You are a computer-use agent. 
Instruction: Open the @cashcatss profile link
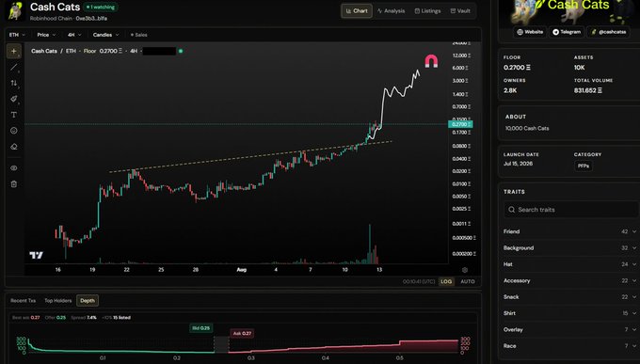[608, 32]
